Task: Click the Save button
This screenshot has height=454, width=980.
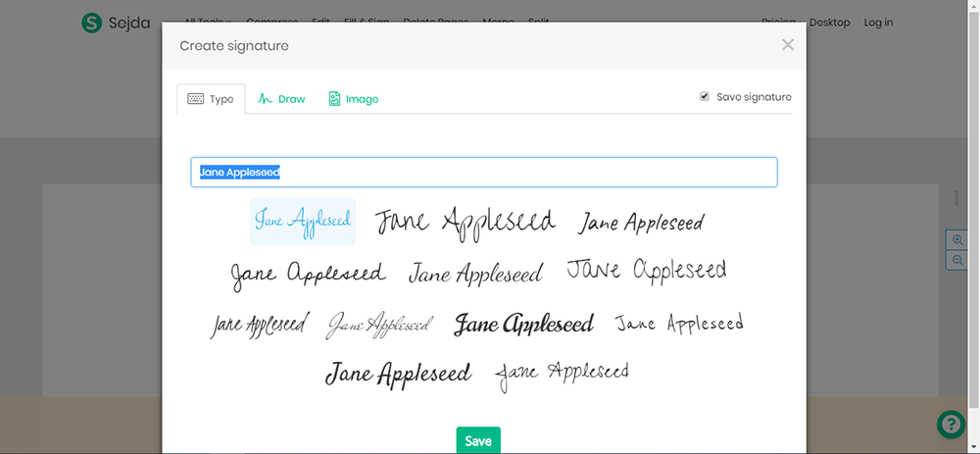Action: 478,440
